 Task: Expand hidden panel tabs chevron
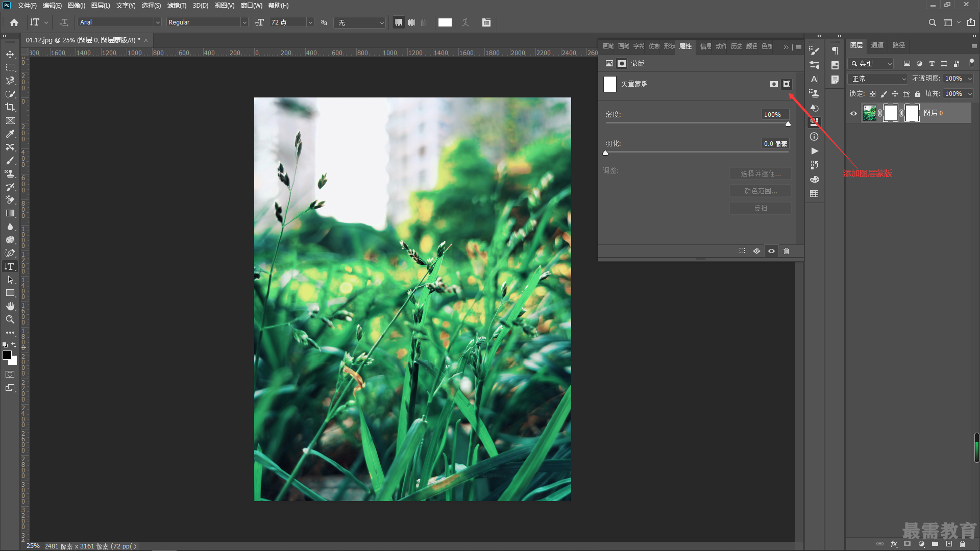tap(786, 47)
